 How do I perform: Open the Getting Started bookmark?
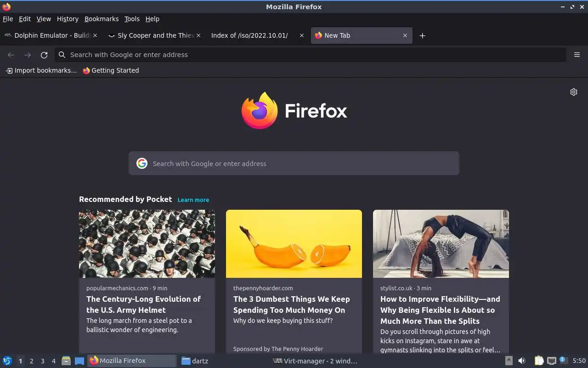(111, 70)
